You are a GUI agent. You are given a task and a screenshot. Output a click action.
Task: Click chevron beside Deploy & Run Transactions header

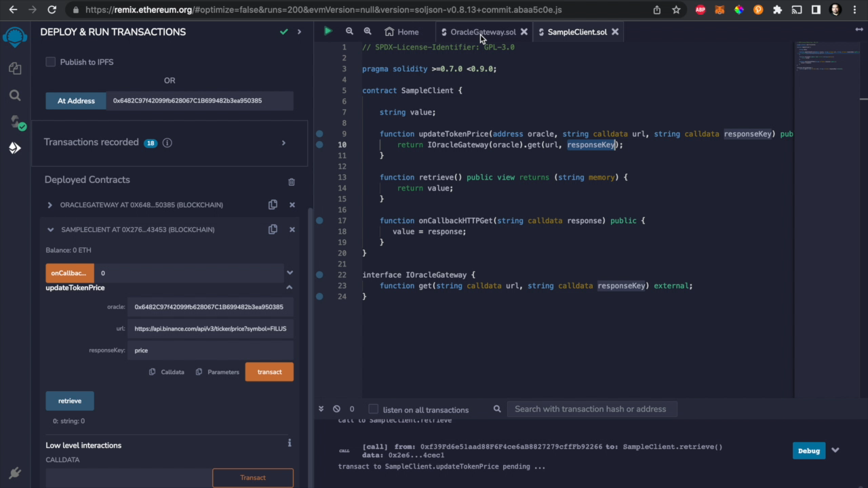pyautogui.click(x=299, y=32)
